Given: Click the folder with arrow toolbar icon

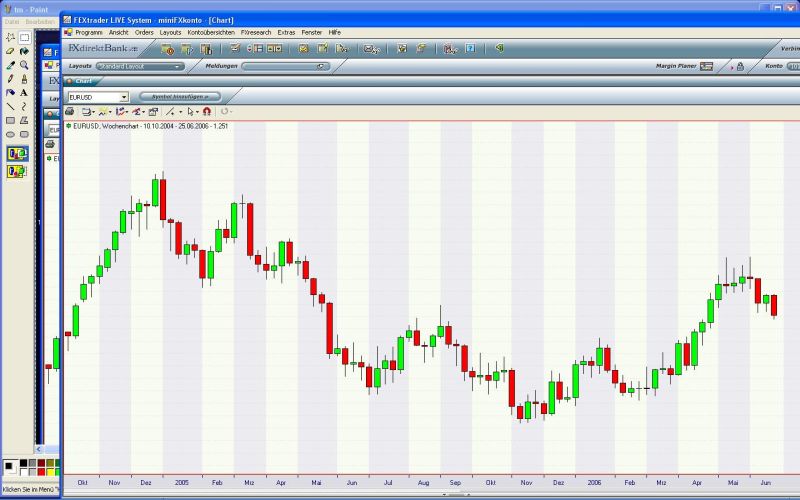Looking at the screenshot, I should tap(187, 49).
